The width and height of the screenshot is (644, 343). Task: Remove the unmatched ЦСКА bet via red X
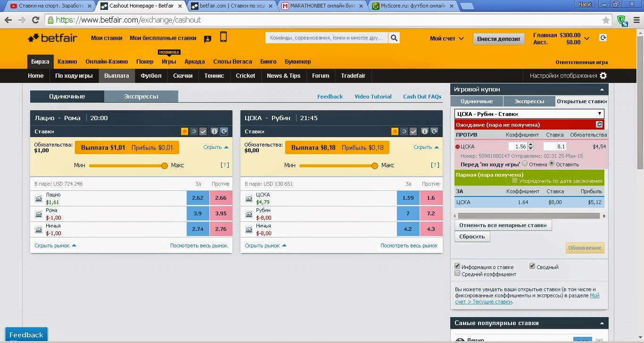(x=457, y=147)
